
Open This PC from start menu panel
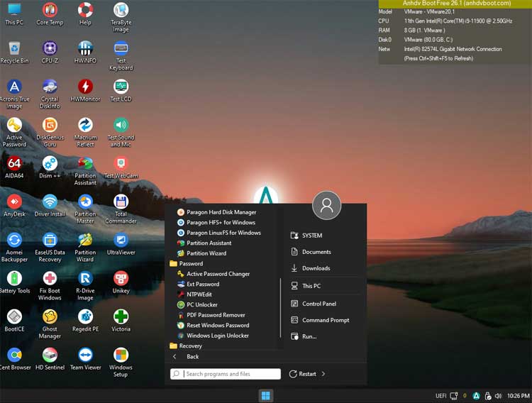(x=306, y=286)
